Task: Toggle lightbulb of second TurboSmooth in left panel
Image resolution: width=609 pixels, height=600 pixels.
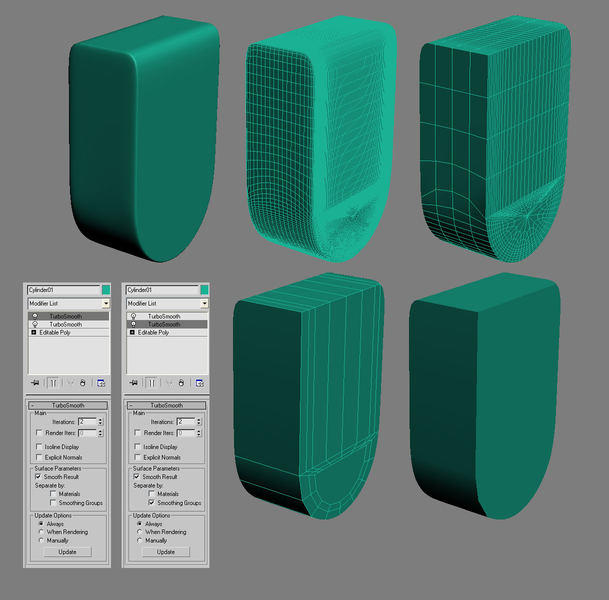Action: (x=35, y=324)
